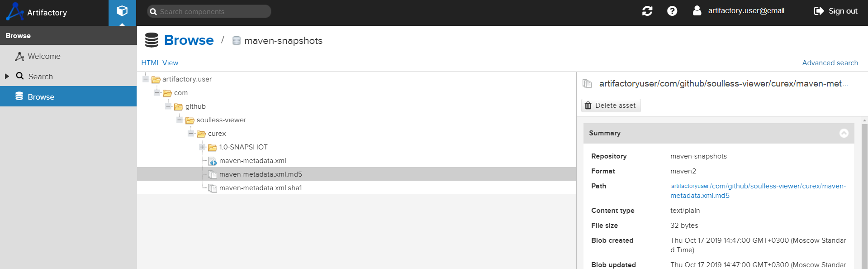Viewport: 868px width, 269px height.
Task: Select maven-metadata.xml.sha1 in the tree
Action: tap(261, 188)
